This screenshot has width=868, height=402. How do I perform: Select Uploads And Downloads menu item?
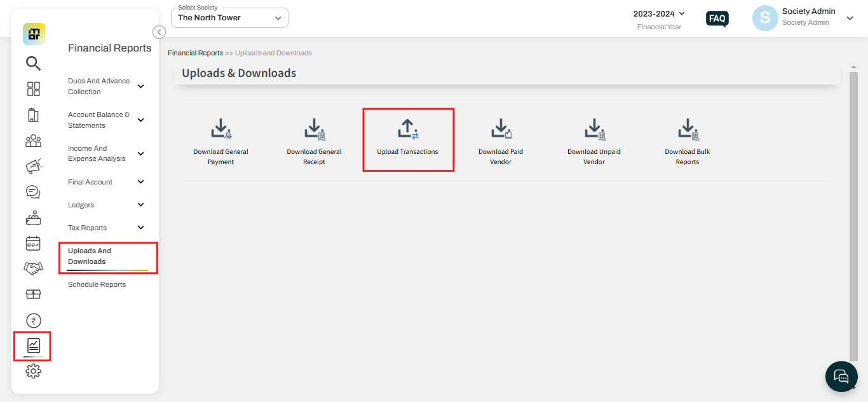(x=90, y=256)
